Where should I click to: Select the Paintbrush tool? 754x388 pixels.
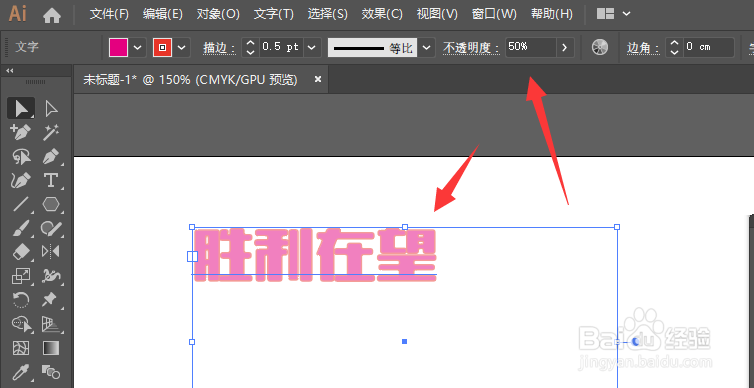point(21,228)
